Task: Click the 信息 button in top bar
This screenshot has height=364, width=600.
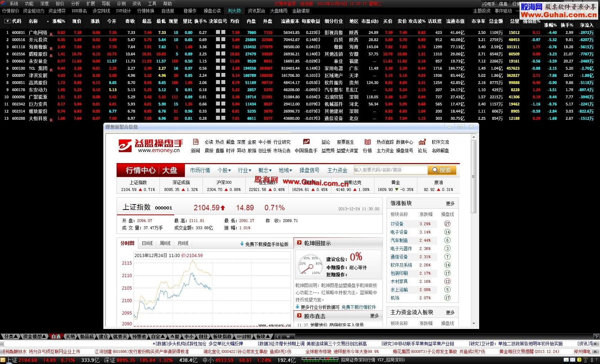Action: (503, 4)
